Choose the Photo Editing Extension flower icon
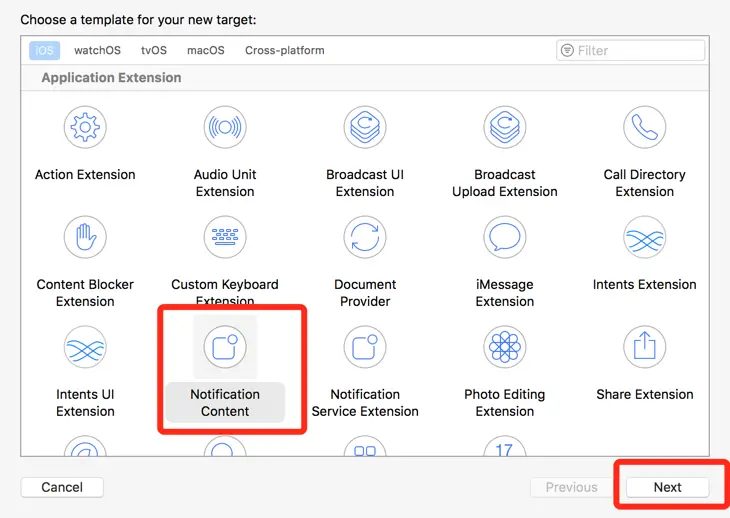The height and width of the screenshot is (518, 730). click(x=505, y=347)
